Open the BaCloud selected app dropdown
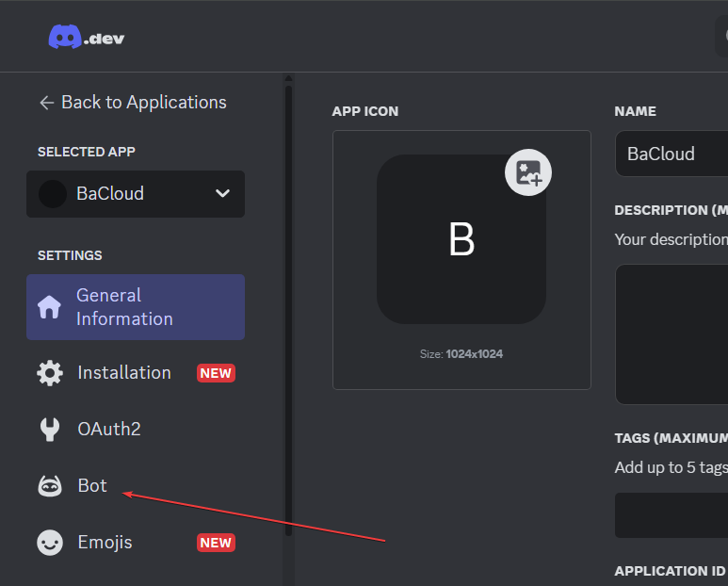Screen dimensions: 728x586 coord(136,194)
